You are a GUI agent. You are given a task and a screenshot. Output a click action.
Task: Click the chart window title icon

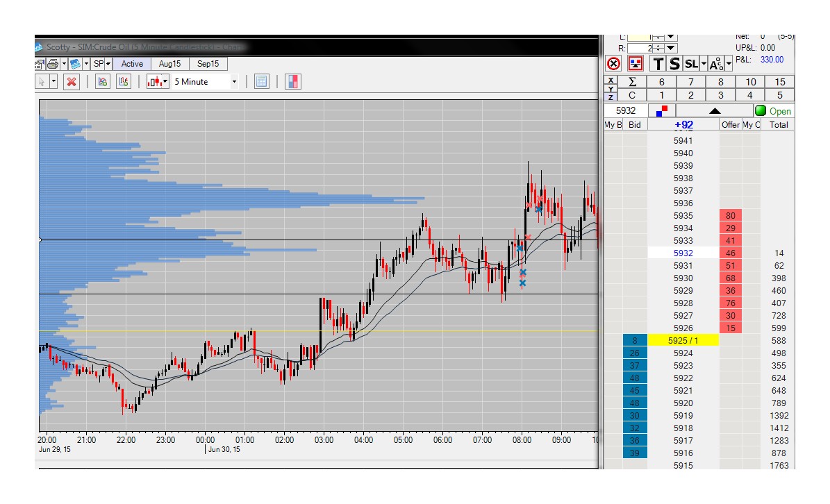[39, 47]
